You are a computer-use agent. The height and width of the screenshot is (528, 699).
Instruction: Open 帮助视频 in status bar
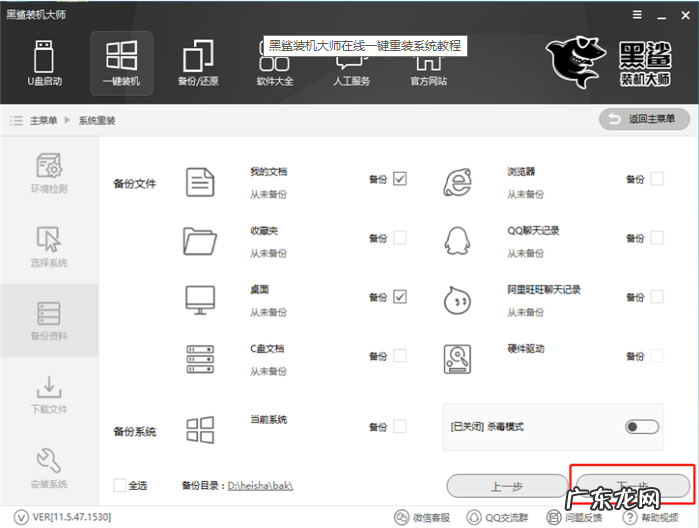[x=650, y=517]
